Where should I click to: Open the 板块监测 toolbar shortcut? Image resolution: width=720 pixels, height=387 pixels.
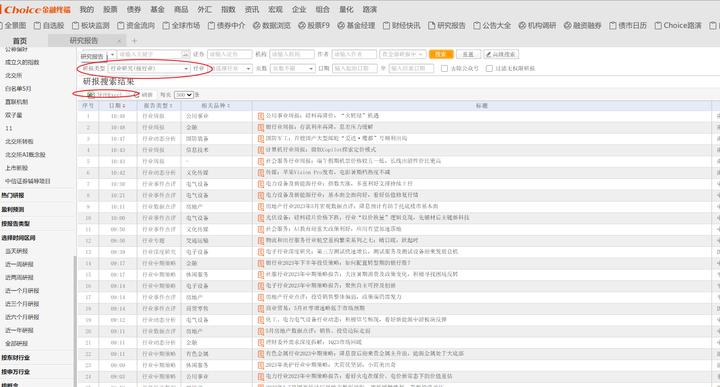tap(90, 25)
